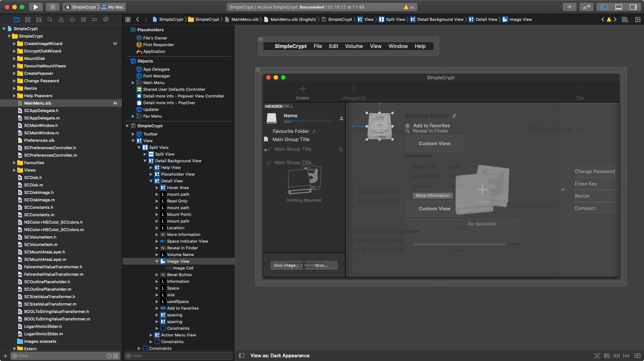644x361 pixels.
Task: Open the editor options lines menu
Action: point(625,19)
